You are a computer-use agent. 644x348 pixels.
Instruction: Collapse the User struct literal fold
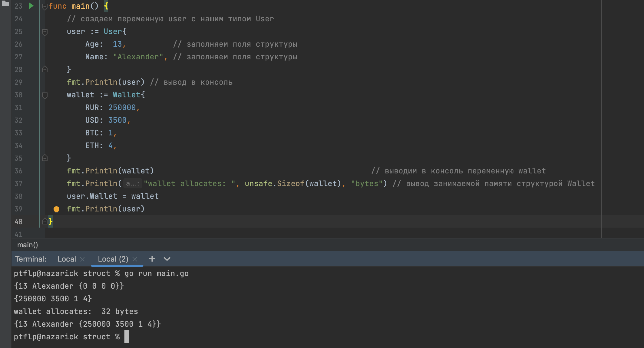pyautogui.click(x=45, y=31)
